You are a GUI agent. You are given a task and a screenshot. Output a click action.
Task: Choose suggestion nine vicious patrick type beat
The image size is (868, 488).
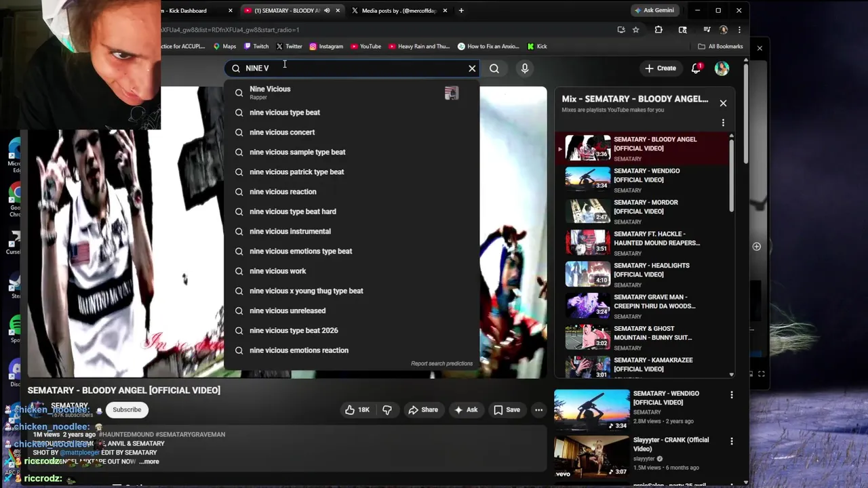(x=351, y=171)
